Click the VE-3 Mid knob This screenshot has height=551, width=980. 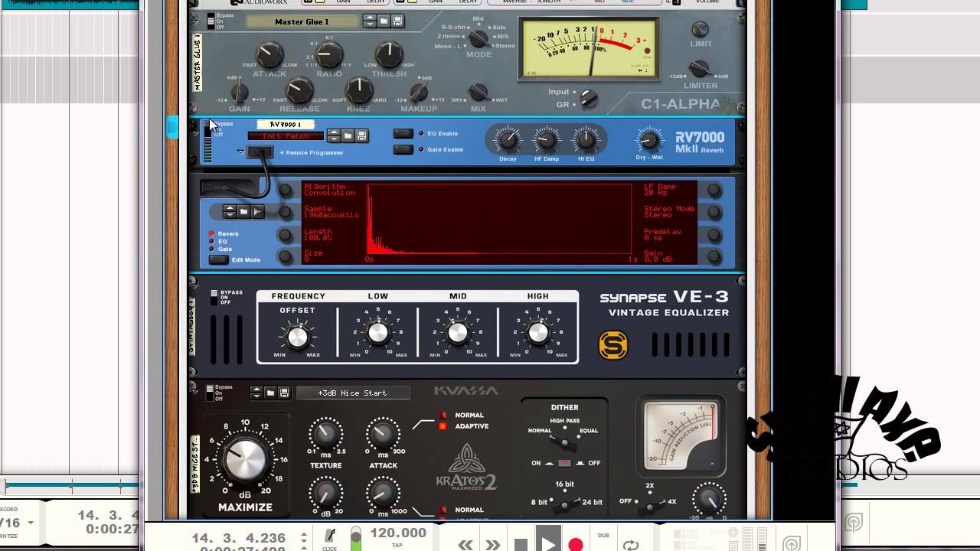pos(457,333)
